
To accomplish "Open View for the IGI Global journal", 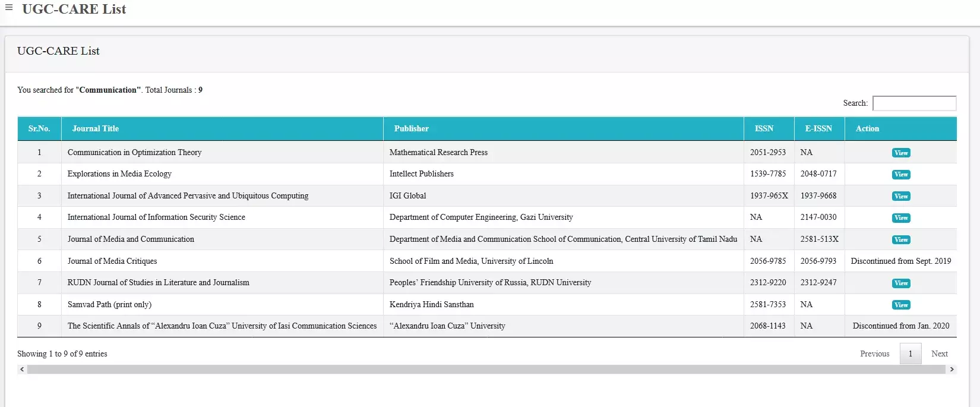I will coord(900,196).
